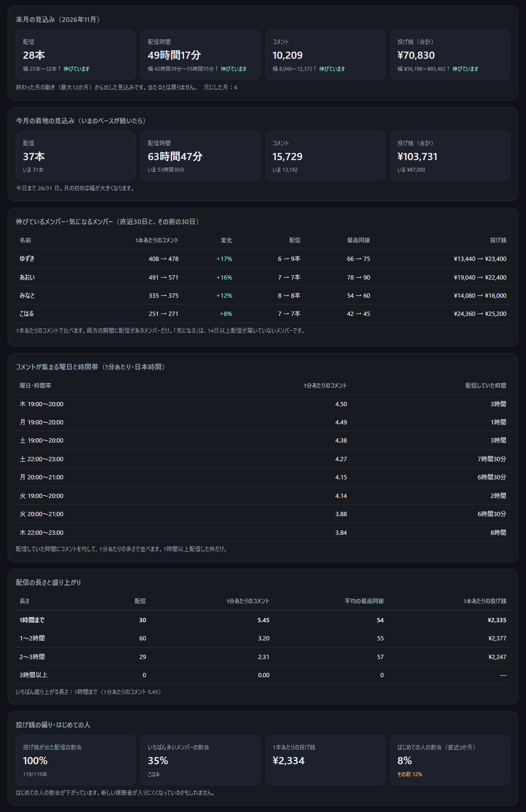
Task: Select the 119/119本 count text
Action: 35,774
